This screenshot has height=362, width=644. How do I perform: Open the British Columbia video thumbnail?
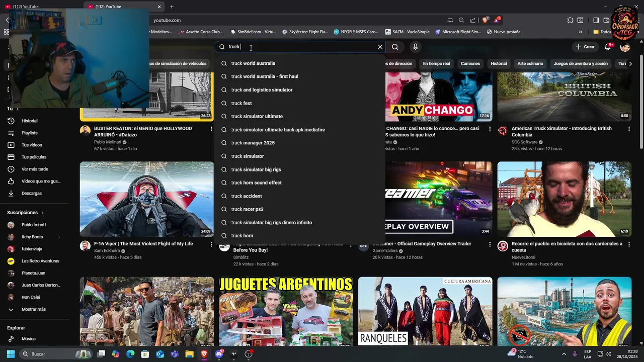[564, 97]
